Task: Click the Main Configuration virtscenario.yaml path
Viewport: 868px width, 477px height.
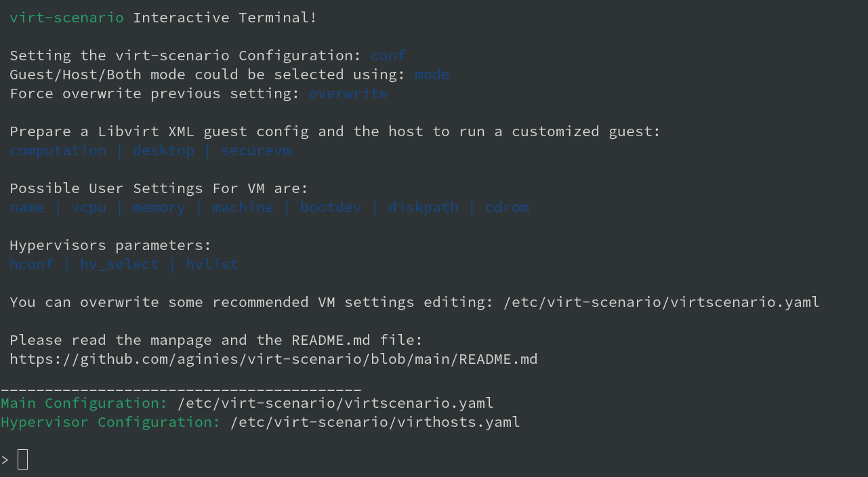Action: pyautogui.click(x=335, y=403)
